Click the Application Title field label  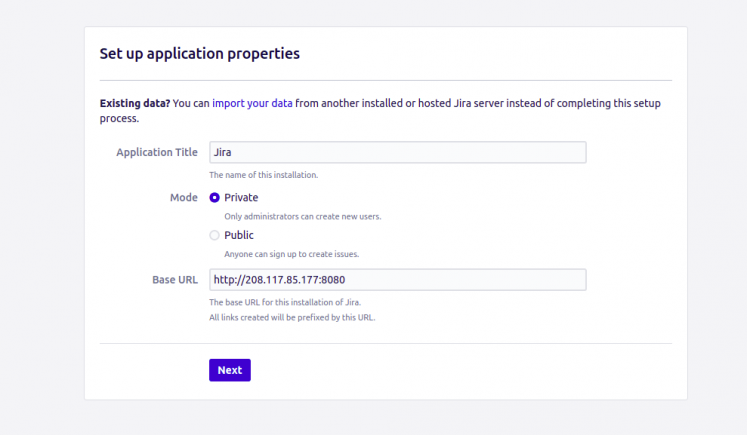157,152
